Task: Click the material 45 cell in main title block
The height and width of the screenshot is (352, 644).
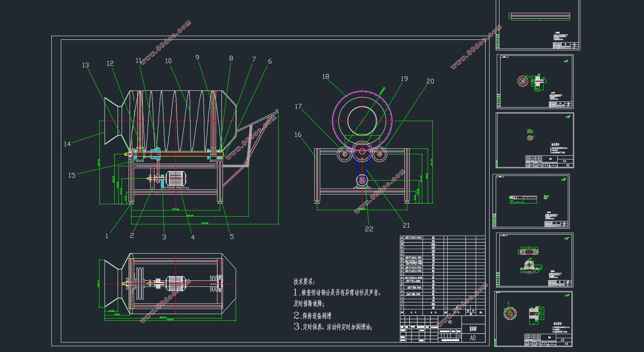Action: pyautogui.click(x=450, y=322)
